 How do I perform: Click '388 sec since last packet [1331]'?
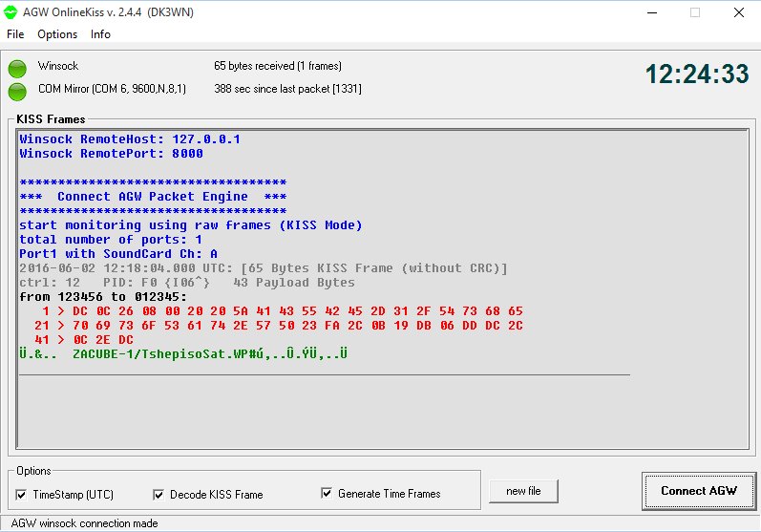click(x=287, y=89)
